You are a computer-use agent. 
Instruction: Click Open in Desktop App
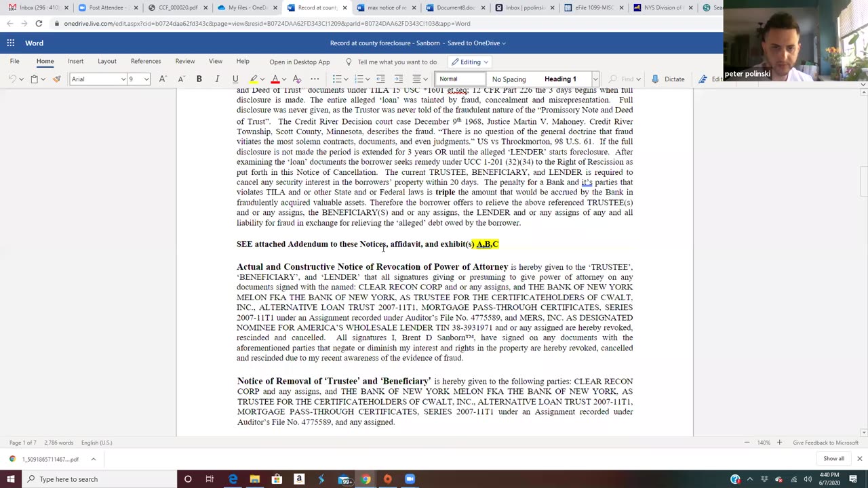tap(299, 62)
